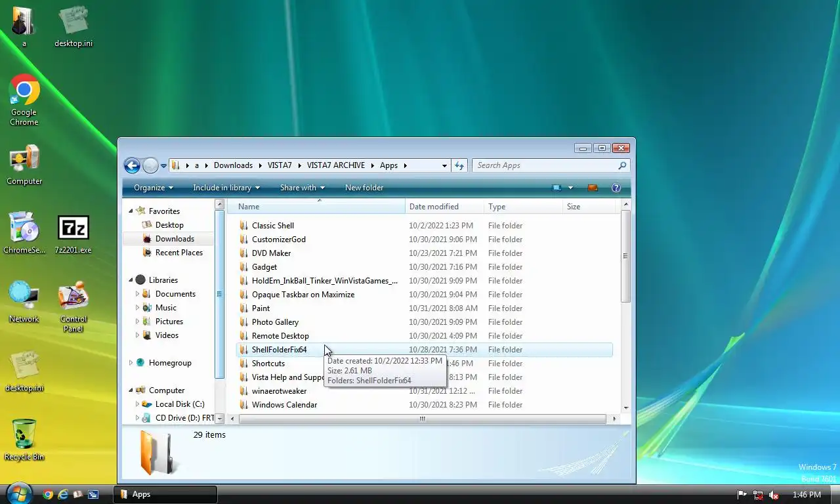Screen dimensions: 840x504
Task: Click the Start orb button
Action: [18, 493]
